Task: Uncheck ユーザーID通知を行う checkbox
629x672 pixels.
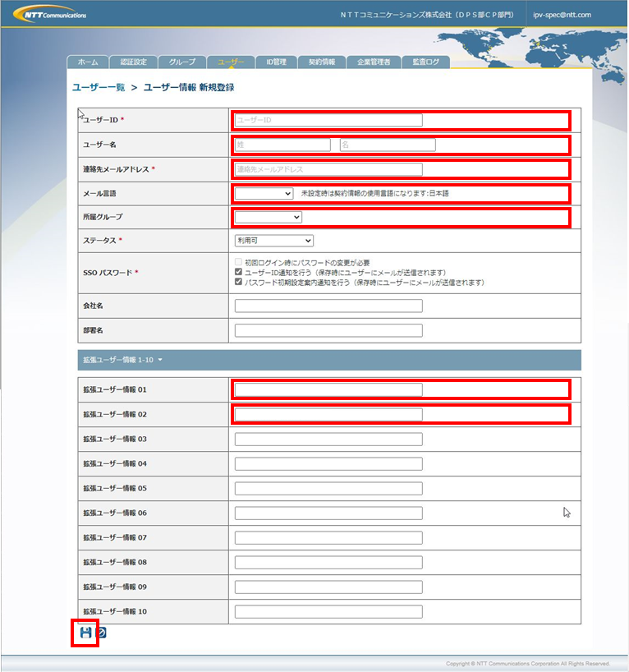Action: coord(238,272)
